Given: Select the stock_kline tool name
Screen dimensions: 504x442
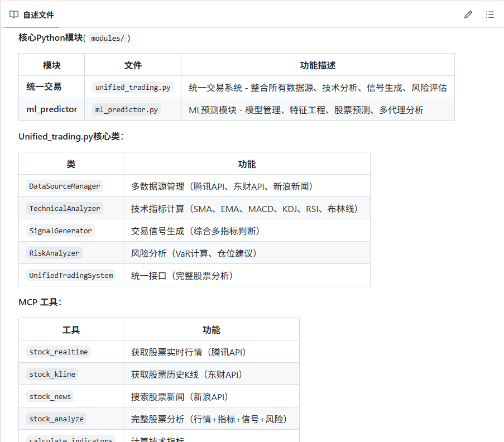Looking at the screenshot, I should click(52, 374).
